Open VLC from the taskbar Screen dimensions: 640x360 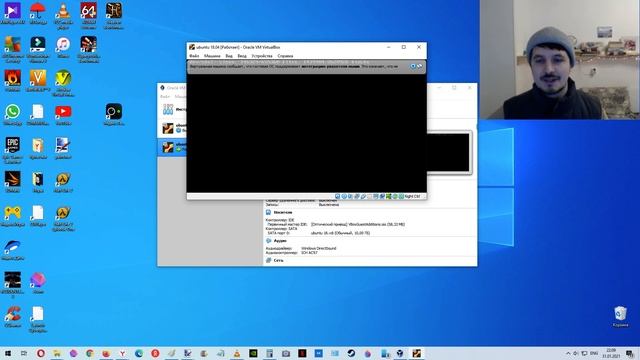[237, 353]
